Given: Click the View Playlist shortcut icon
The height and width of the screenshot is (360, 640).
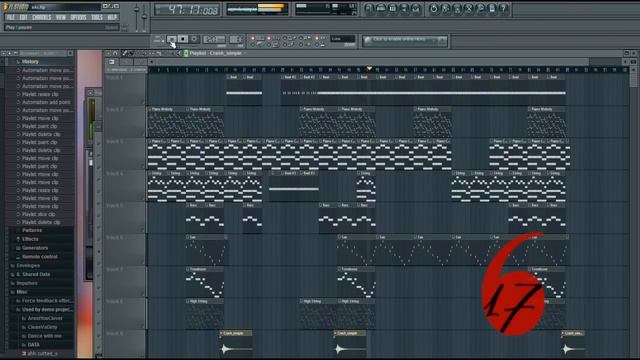Looking at the screenshot, I should click(369, 9).
